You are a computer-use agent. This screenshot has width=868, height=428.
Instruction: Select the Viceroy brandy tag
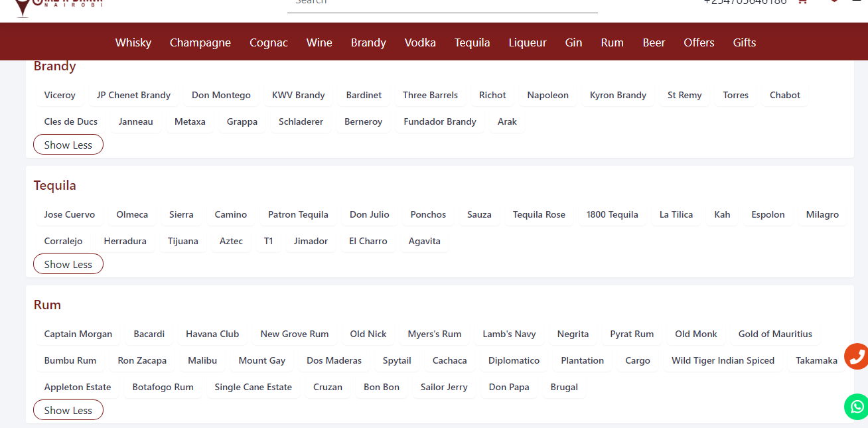point(60,95)
